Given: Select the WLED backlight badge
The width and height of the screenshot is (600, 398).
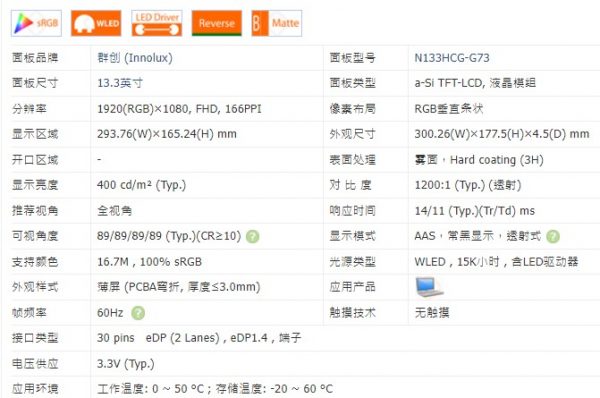Looking at the screenshot, I should [96, 23].
